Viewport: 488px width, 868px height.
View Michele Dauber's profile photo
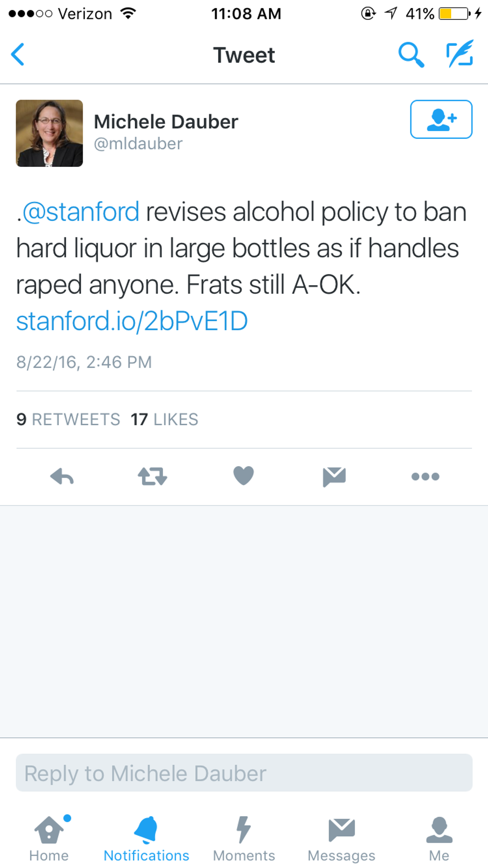(x=49, y=133)
